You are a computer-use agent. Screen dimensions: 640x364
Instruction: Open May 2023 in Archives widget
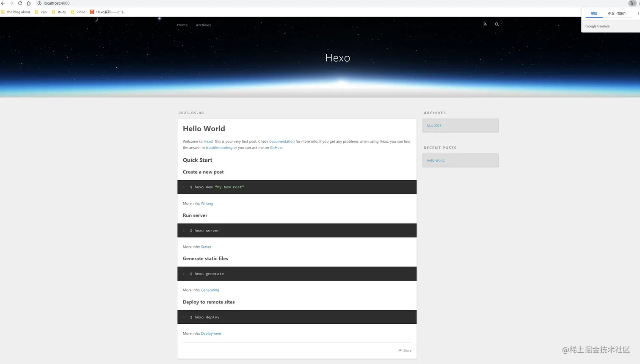coord(434,126)
